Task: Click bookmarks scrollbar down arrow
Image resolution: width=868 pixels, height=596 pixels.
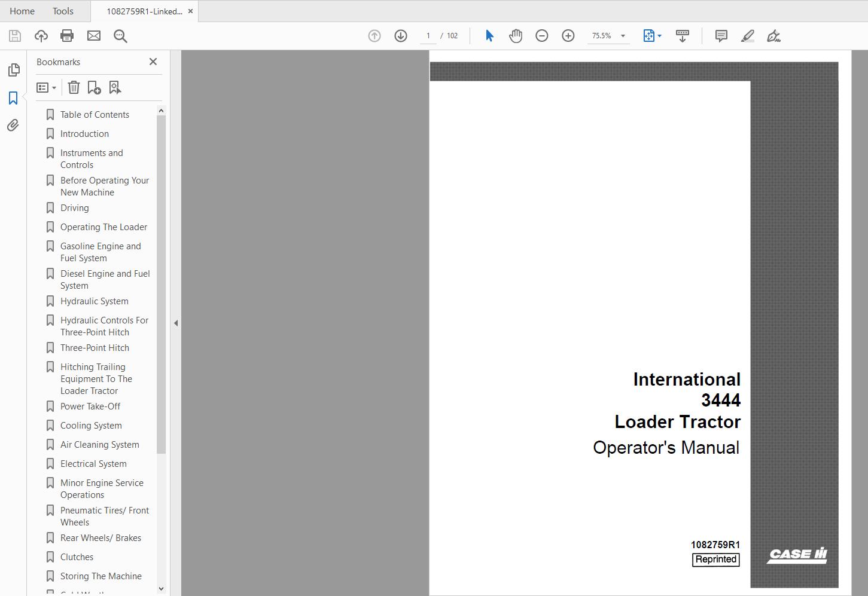Action: (x=161, y=589)
